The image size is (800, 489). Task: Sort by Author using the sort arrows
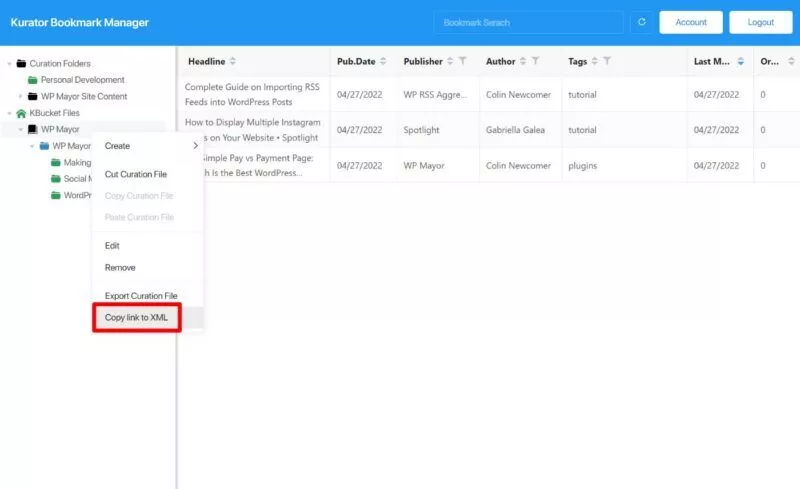click(x=523, y=61)
